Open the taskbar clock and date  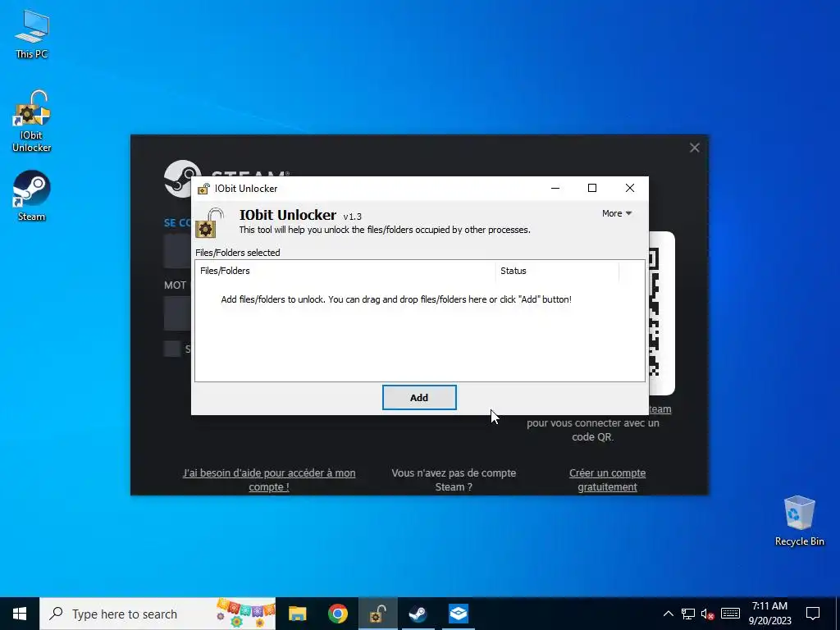pyautogui.click(x=769, y=614)
